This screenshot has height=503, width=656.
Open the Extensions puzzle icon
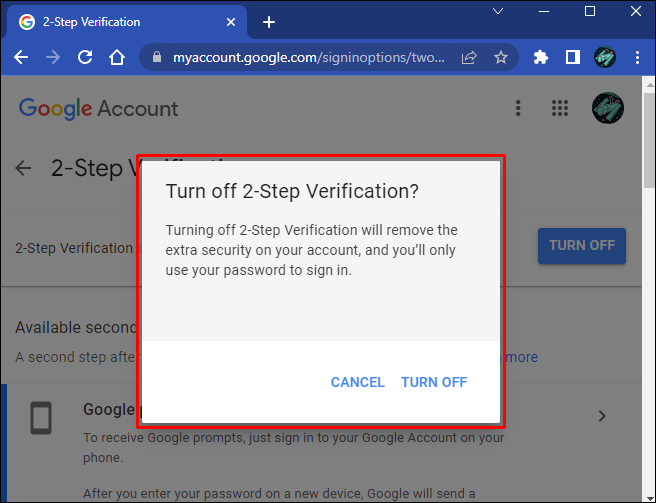(x=541, y=58)
